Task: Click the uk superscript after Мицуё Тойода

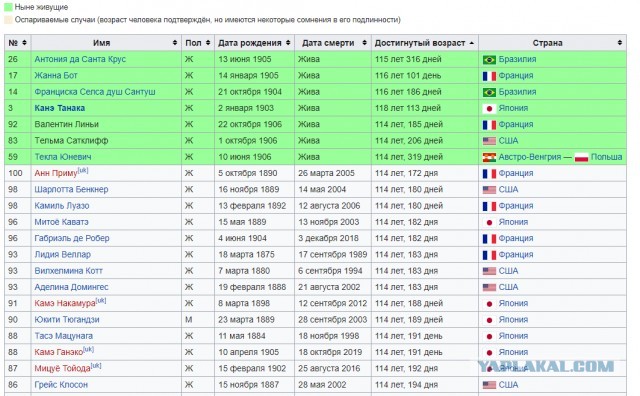Action: (96, 366)
